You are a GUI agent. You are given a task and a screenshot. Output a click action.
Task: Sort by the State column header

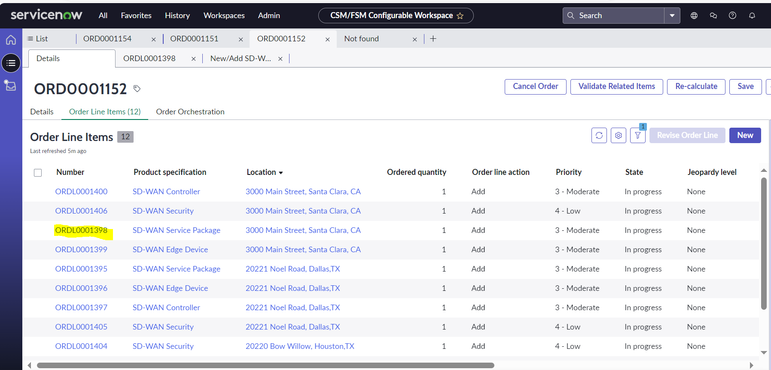(x=634, y=172)
